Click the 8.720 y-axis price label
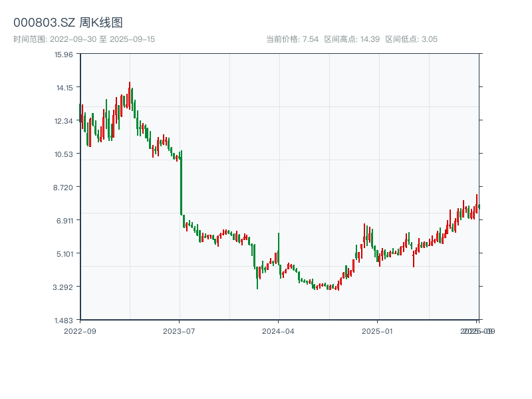This screenshot has height=399, width=532. (x=64, y=187)
